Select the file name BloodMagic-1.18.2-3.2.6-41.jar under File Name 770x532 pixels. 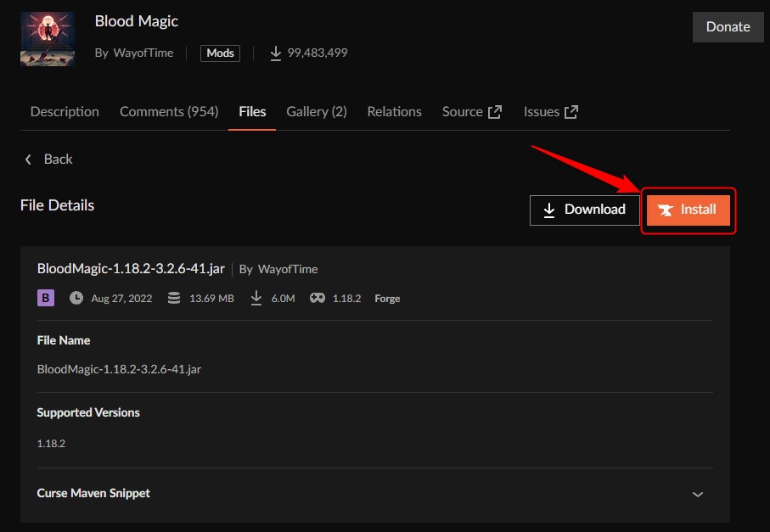click(x=119, y=369)
